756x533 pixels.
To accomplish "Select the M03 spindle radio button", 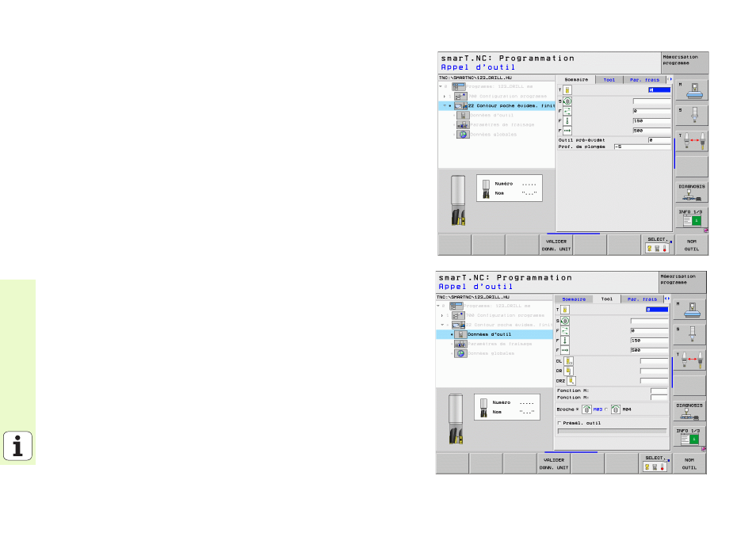I will pos(578,409).
